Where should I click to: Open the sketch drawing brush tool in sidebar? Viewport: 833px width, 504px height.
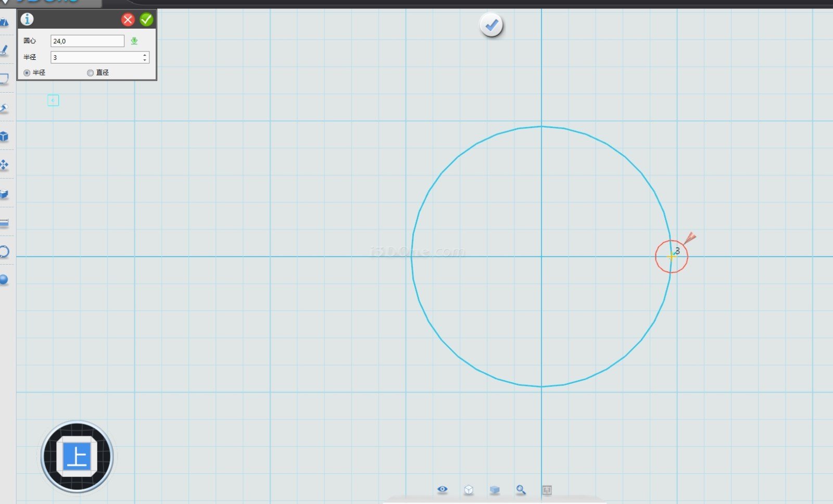pyautogui.click(x=4, y=51)
